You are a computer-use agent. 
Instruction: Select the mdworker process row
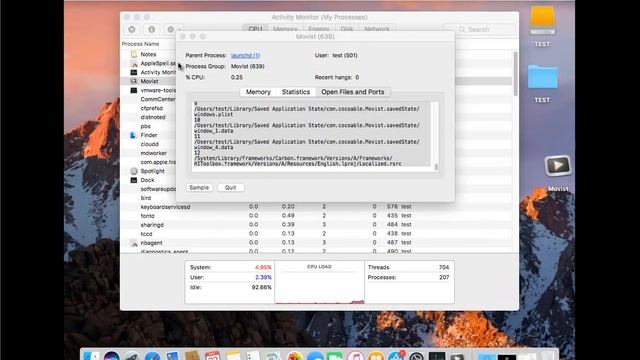coord(153,153)
